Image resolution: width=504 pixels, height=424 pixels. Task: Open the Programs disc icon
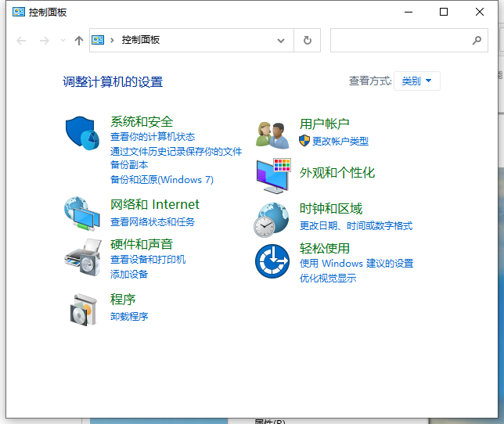(84, 310)
